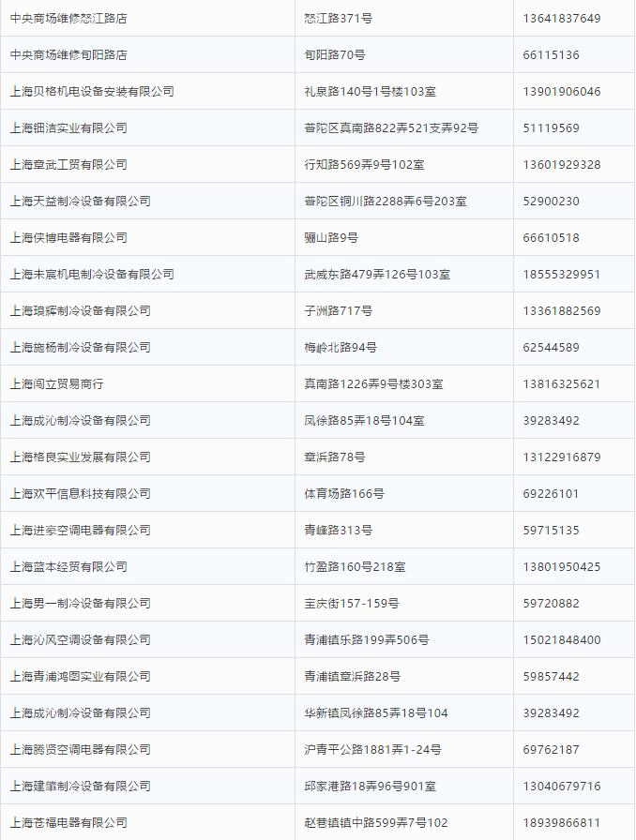Select address 真南路1226弄9号楼303室
Screen dimensions: 636x840
[373, 383]
